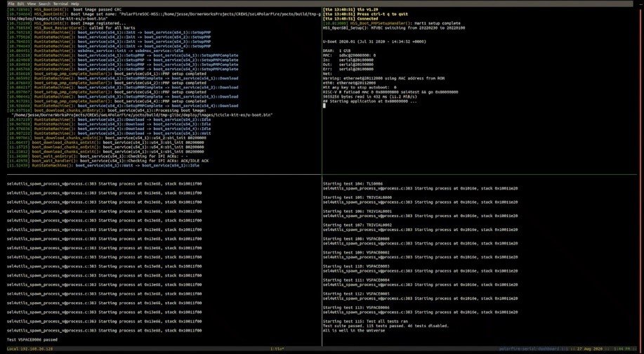Click the "All is well in the universe" line
The height and width of the screenshot is (354, 644).
(x=354, y=331)
